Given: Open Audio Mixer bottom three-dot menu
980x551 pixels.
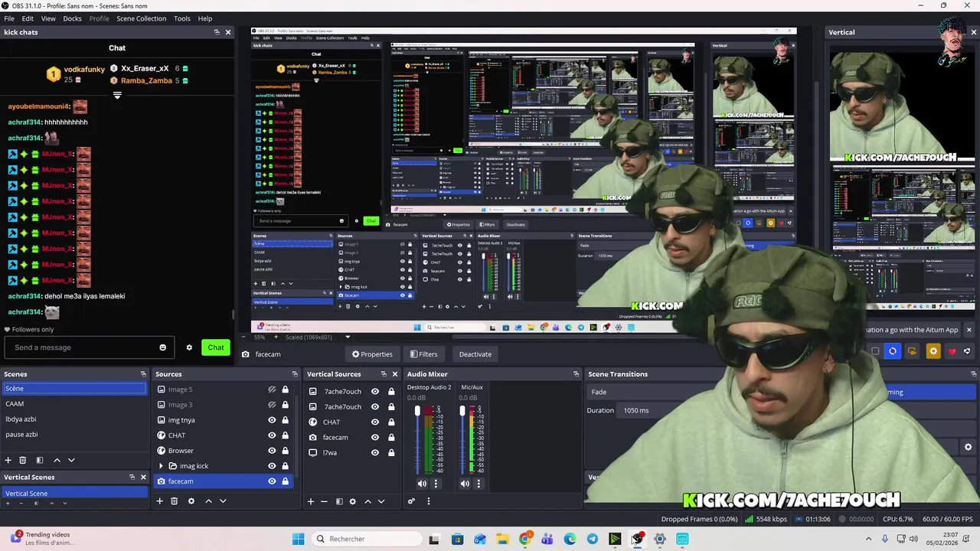Looking at the screenshot, I should [429, 501].
